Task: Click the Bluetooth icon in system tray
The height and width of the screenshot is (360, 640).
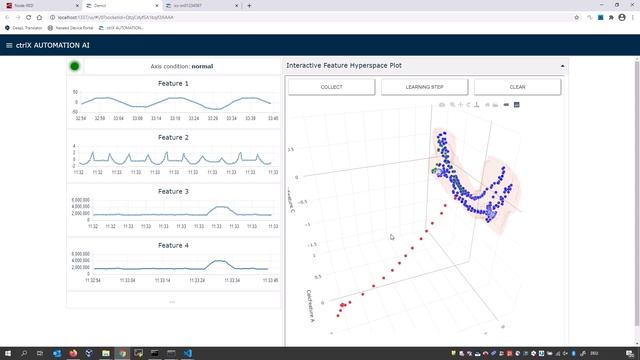Action: (x=573, y=353)
